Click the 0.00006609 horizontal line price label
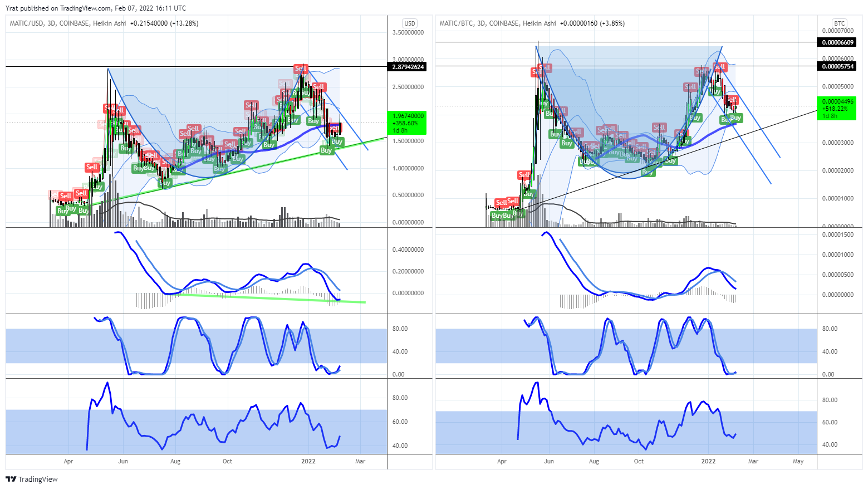The width and height of the screenshot is (868, 489). coord(838,42)
